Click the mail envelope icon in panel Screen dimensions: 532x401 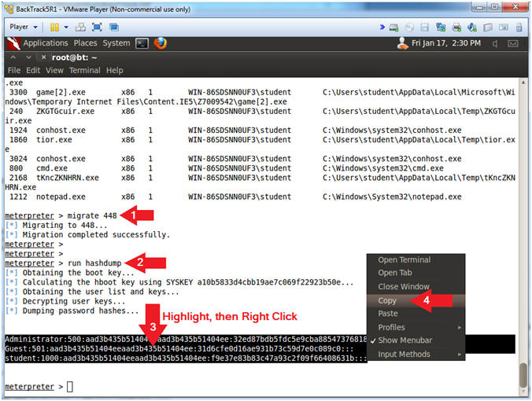click(x=512, y=43)
